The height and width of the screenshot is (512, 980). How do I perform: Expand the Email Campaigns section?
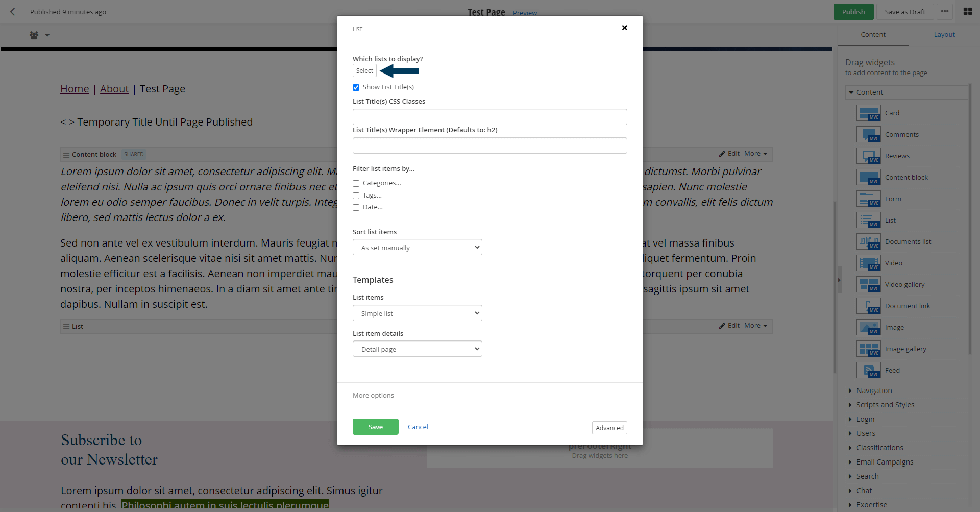pos(881,462)
